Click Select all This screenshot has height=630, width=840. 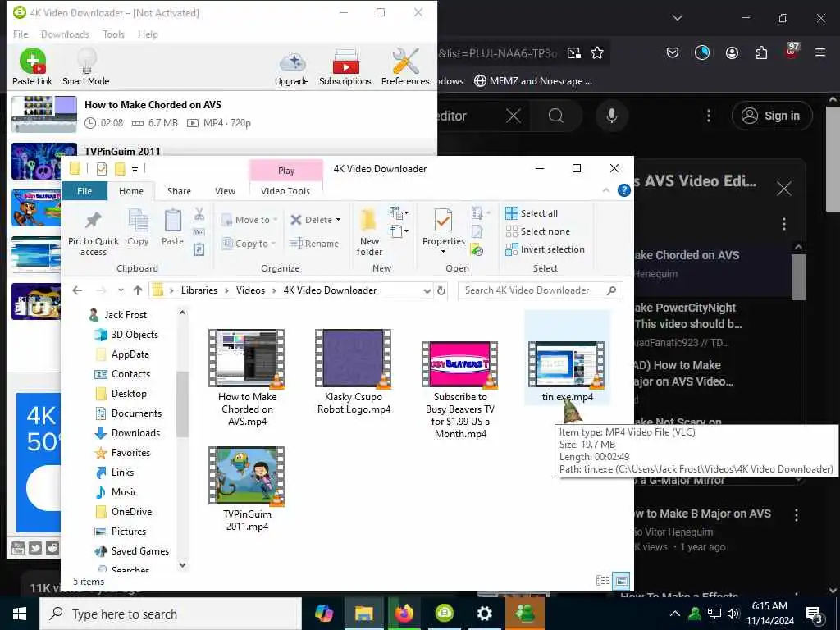tap(532, 213)
